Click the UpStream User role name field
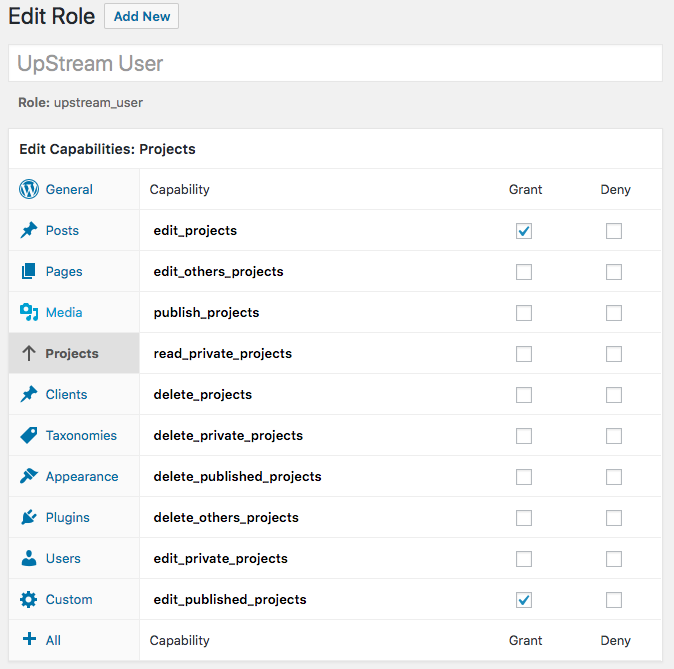 [x=335, y=64]
